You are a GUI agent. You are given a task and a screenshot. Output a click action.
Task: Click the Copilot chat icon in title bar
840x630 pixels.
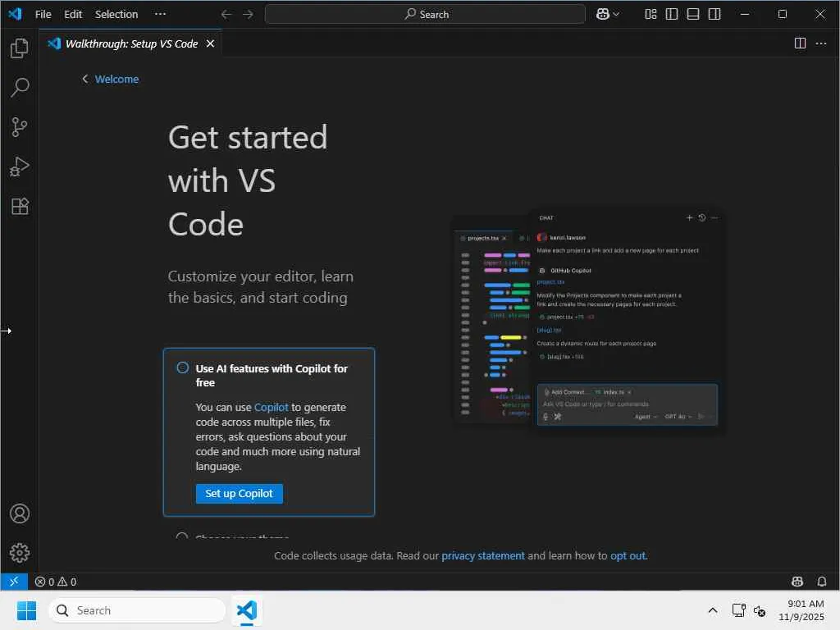603,15
